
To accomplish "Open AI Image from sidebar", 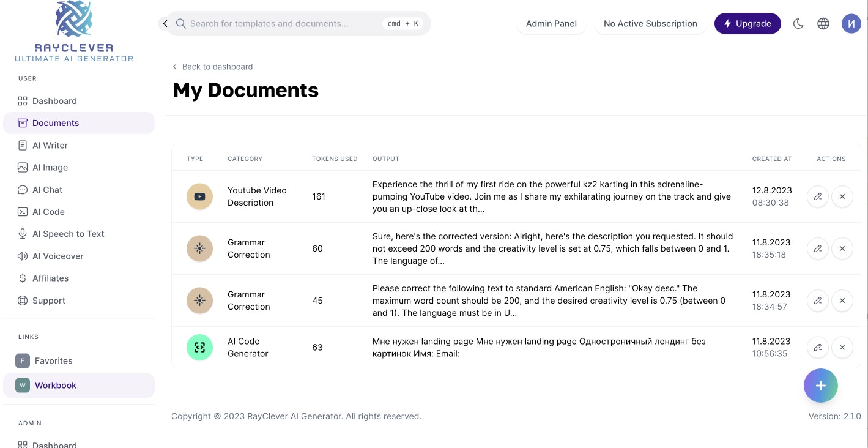I will 79,167.
